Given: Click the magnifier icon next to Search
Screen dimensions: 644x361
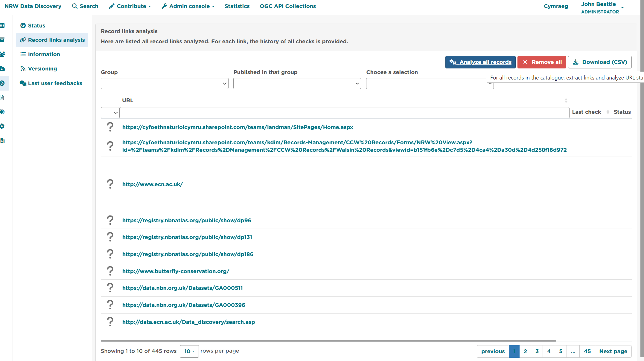Looking at the screenshot, I should pyautogui.click(x=75, y=6).
